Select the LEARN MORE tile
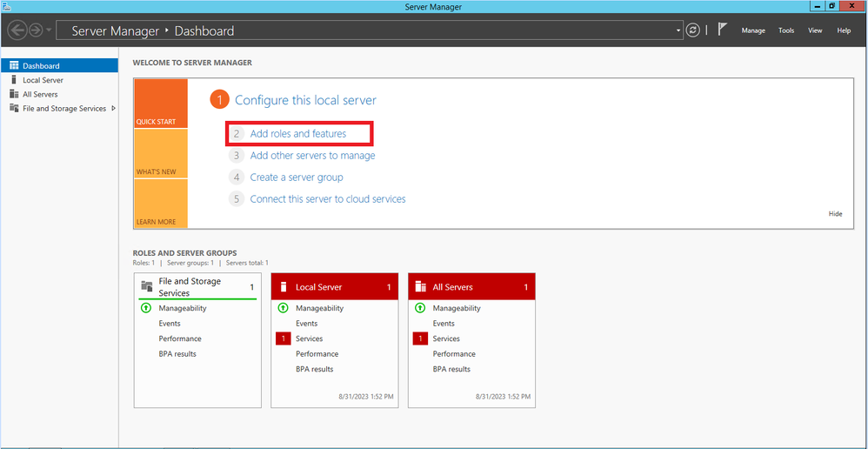Viewport: 868px width, 449px height. 161,204
